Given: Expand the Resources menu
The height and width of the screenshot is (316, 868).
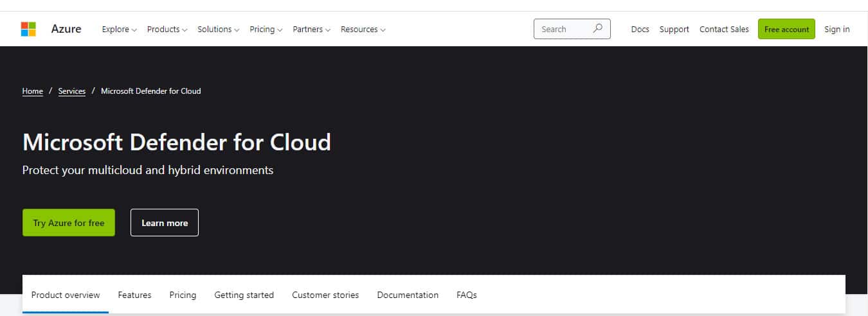Looking at the screenshot, I should [363, 29].
